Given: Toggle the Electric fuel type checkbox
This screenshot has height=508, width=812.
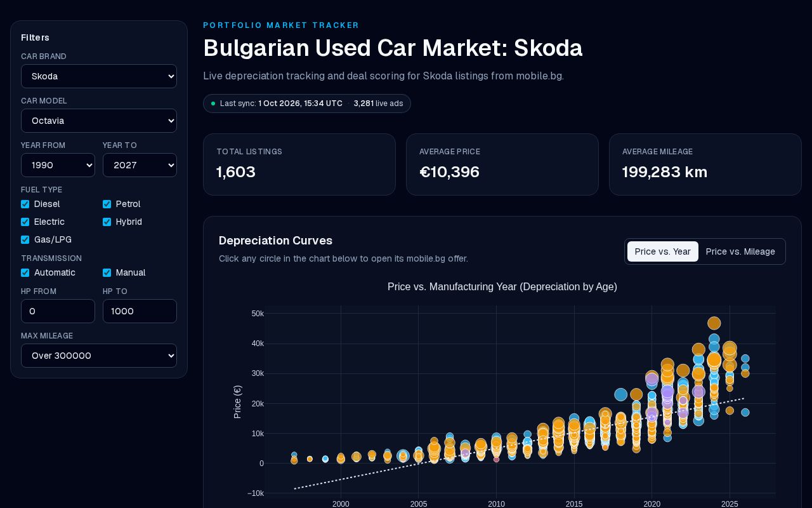Looking at the screenshot, I should (25, 222).
